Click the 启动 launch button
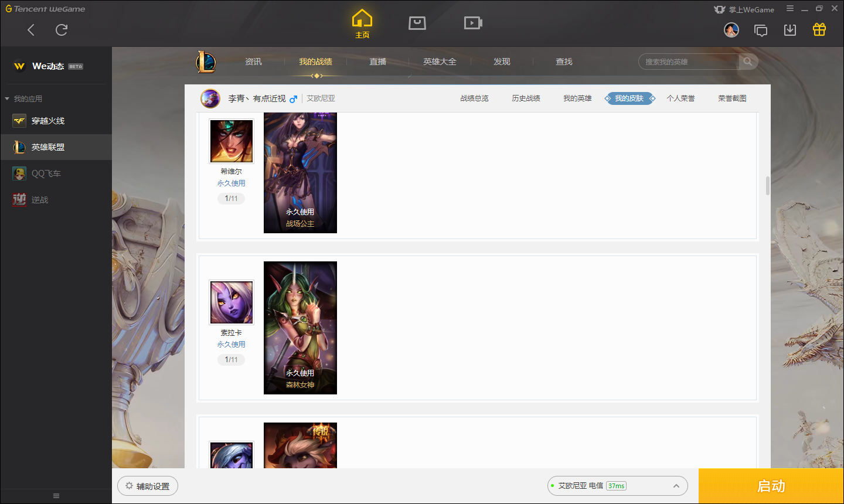 coord(771,486)
